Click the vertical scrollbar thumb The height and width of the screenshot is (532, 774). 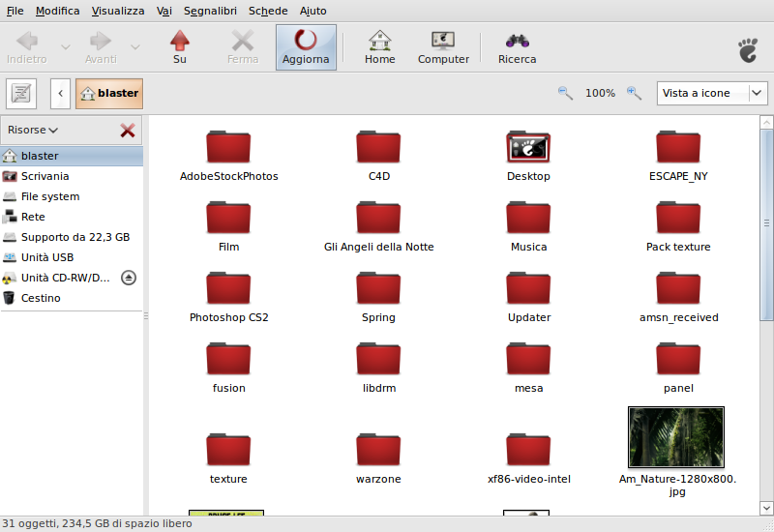(x=766, y=224)
